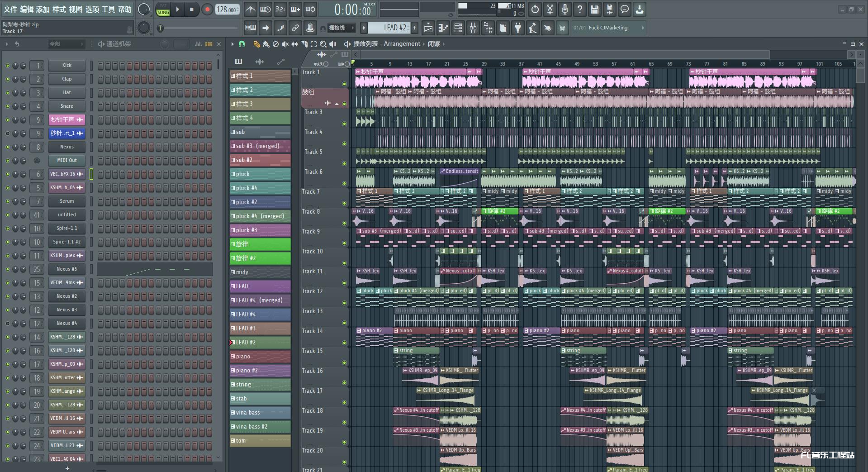This screenshot has height=472, width=868.
Task: Open the channel rack view icon
Action: (458, 28)
